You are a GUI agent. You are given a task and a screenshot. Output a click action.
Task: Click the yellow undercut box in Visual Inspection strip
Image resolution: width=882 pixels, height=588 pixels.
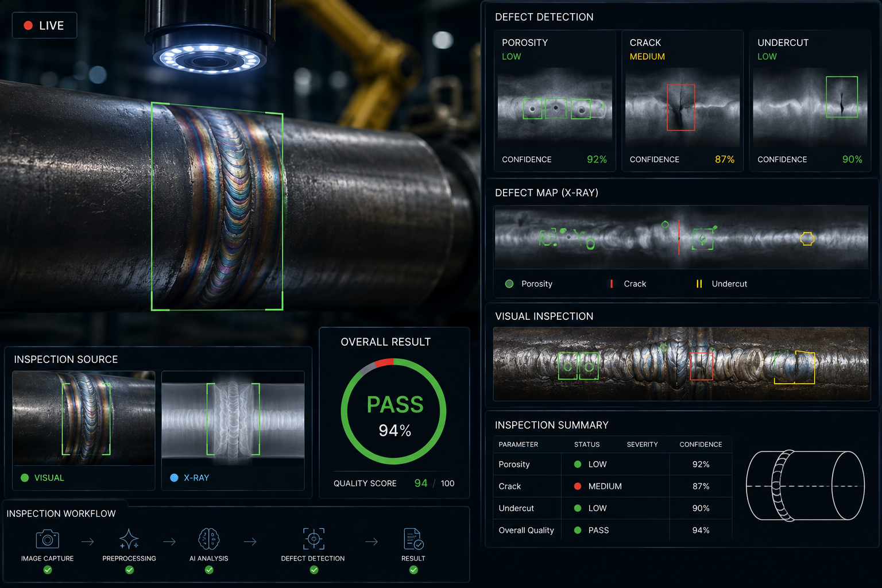click(x=794, y=367)
